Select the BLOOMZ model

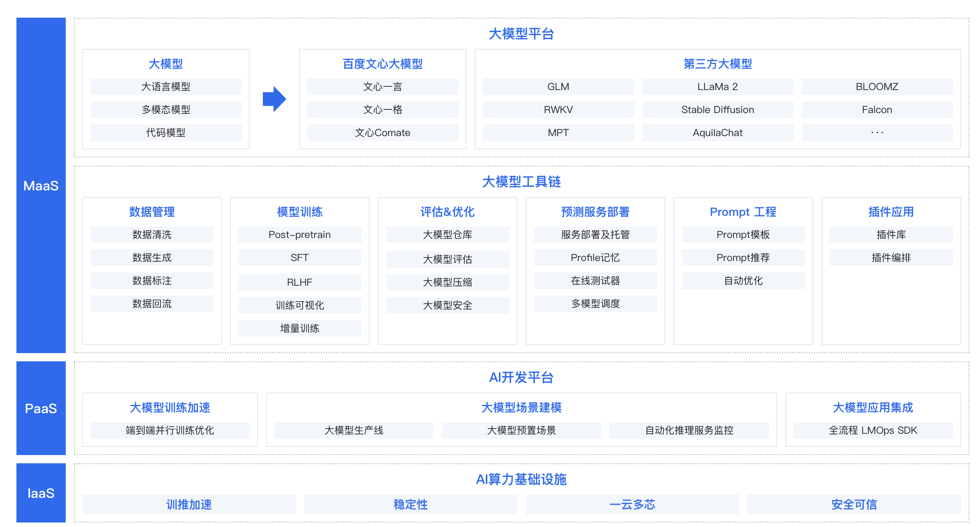[x=877, y=87]
